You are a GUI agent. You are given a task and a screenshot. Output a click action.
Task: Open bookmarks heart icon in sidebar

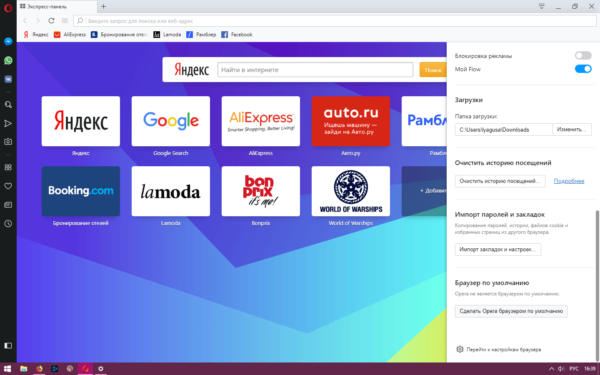click(8, 186)
